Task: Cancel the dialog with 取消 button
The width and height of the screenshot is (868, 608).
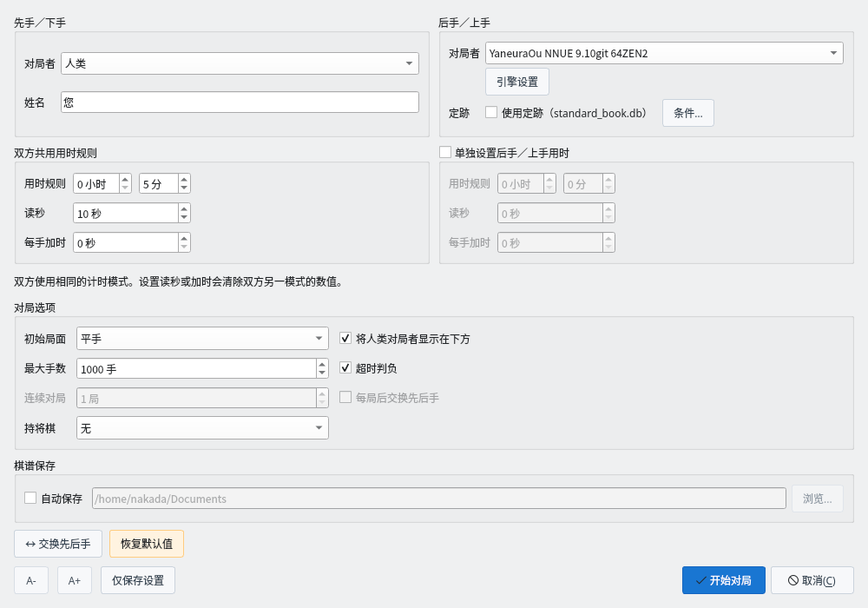Action: click(x=812, y=580)
